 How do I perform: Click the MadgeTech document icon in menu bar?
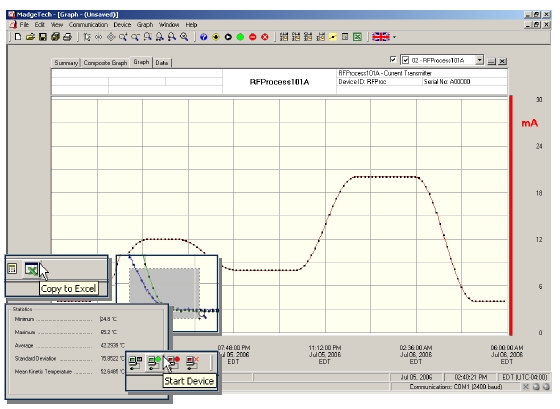point(13,25)
